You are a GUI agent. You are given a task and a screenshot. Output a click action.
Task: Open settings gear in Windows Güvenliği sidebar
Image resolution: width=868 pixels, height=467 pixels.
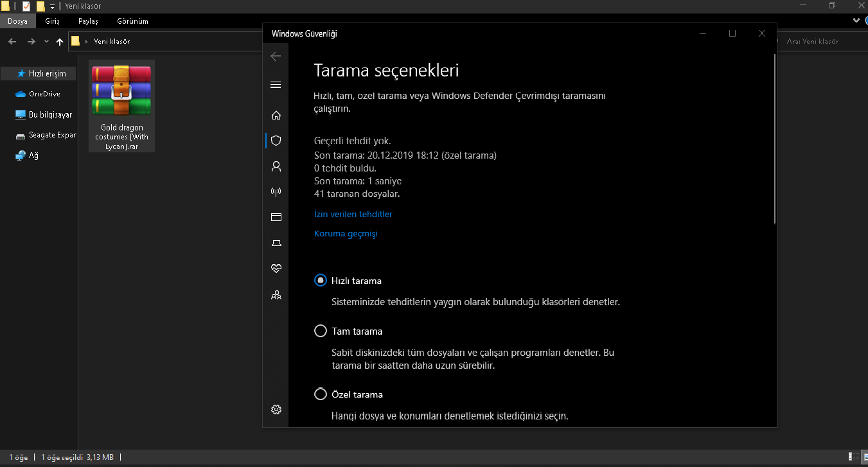[276, 409]
